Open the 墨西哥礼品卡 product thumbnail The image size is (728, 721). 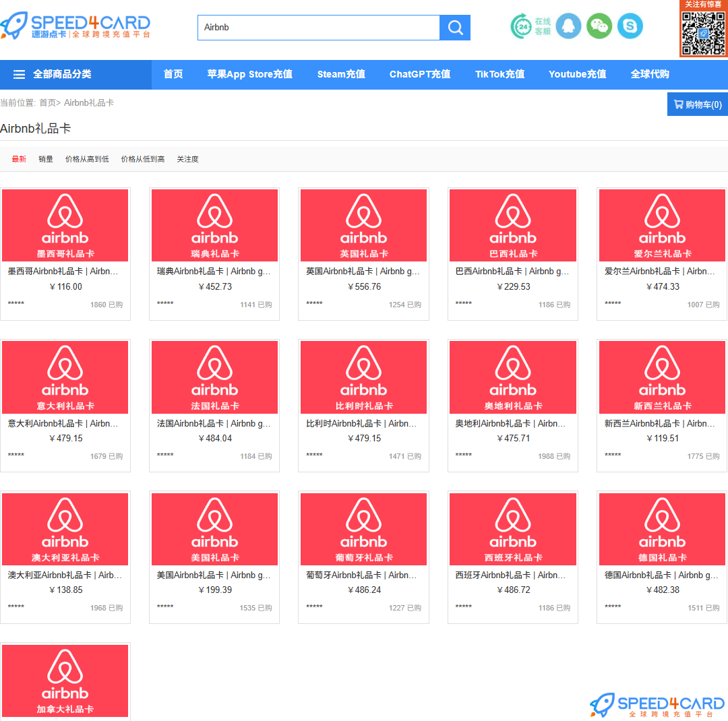(x=65, y=225)
